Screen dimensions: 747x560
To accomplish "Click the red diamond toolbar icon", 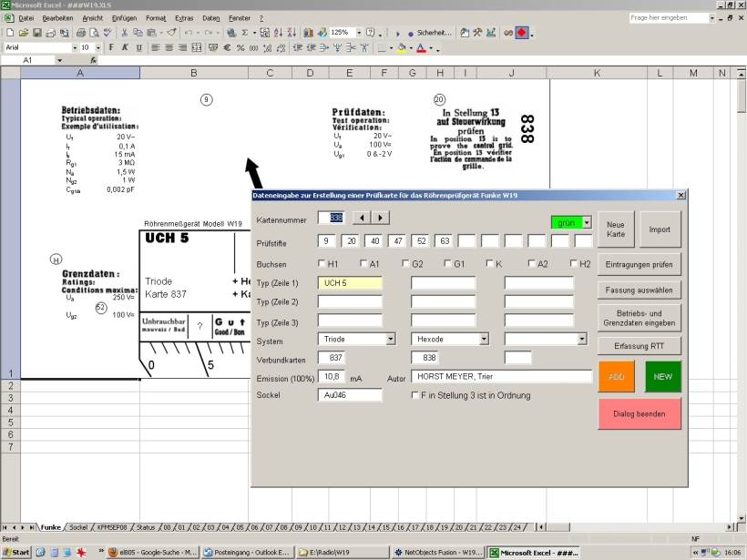I will pyautogui.click(x=522, y=33).
